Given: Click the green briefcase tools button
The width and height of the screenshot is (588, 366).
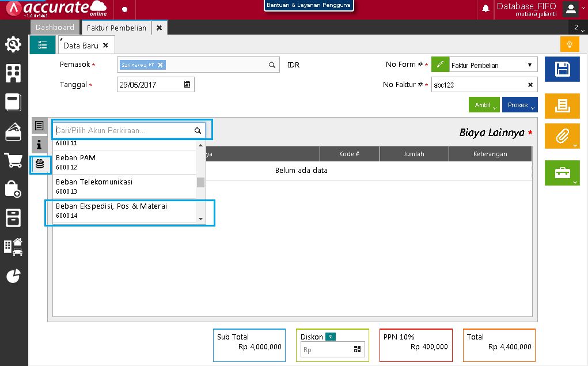Looking at the screenshot, I should coord(562,173).
